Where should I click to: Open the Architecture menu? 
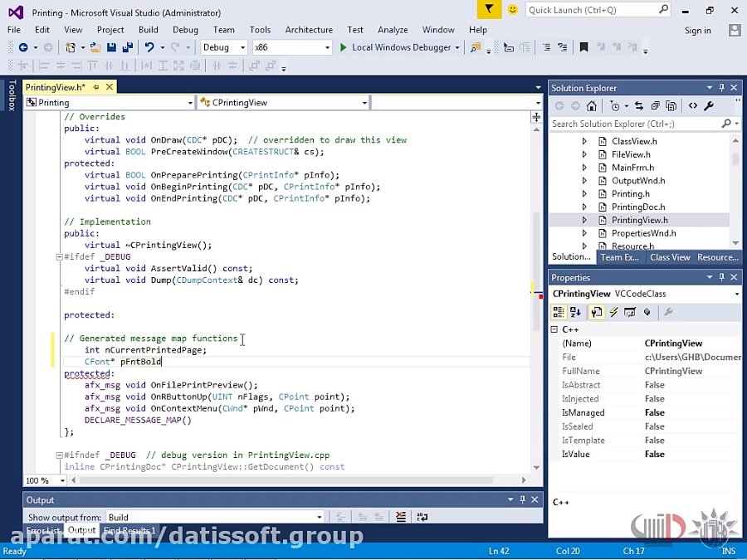[x=308, y=30]
